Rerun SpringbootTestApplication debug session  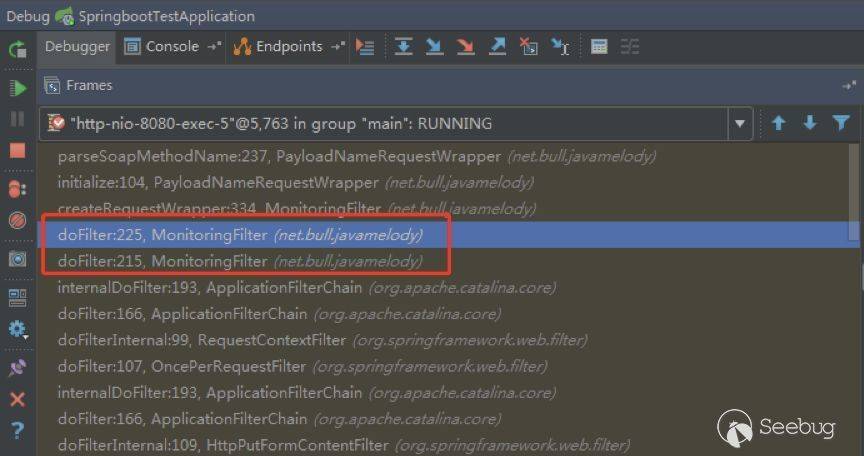pyautogui.click(x=17, y=49)
